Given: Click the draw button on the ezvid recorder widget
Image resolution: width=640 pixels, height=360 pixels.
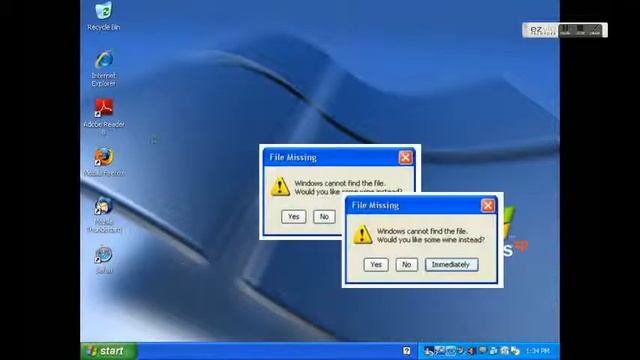Looking at the screenshot, I should [595, 30].
